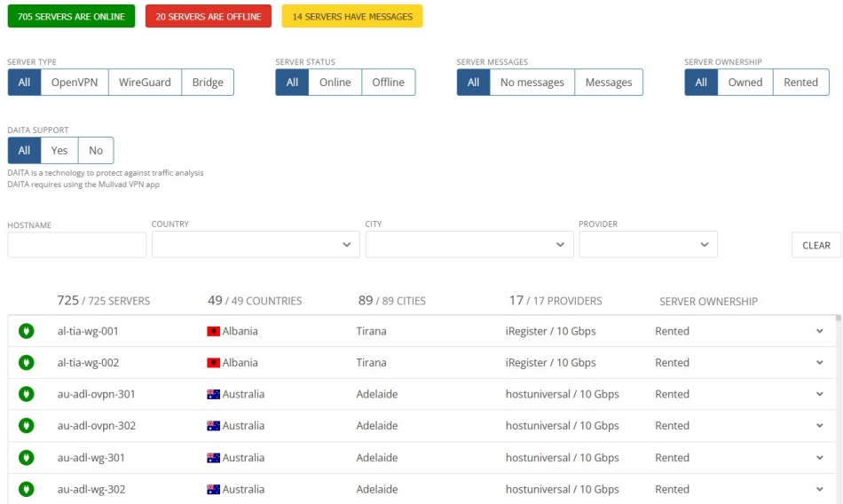Click the status icon beside au-adl-wg-301
Image resolution: width=843 pixels, height=504 pixels.
(x=27, y=458)
